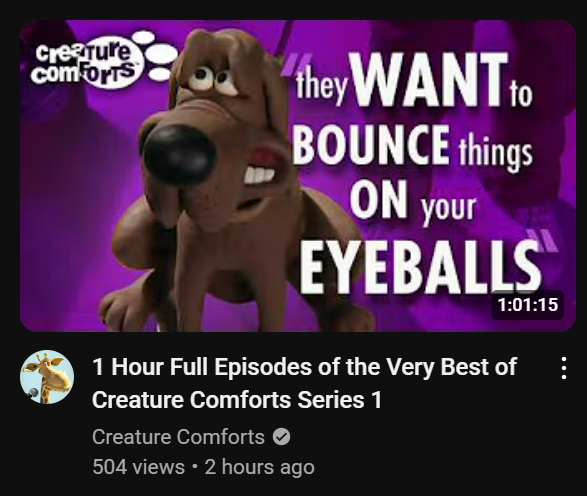Viewport: 587px width, 496px height.
Task: Click the '504 views' metadata text
Action: click(139, 467)
